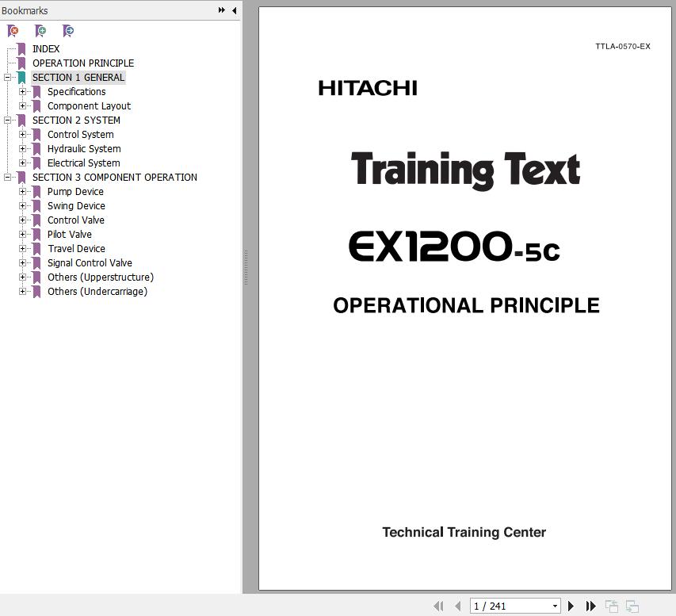Click the OPERATIONAL PRINCIPLE title on page
This screenshot has width=676, height=616.
point(466,305)
